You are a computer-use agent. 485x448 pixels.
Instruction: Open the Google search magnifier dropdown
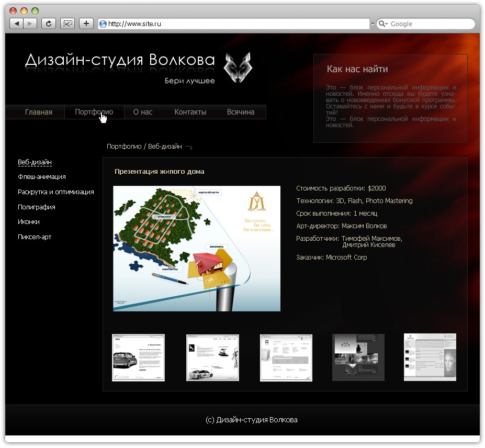[x=383, y=24]
